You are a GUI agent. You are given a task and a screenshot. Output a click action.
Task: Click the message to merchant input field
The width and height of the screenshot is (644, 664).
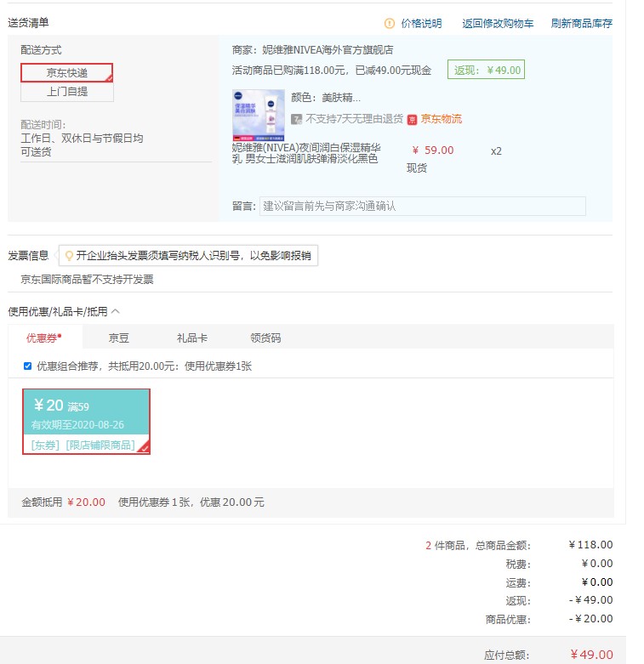click(423, 207)
